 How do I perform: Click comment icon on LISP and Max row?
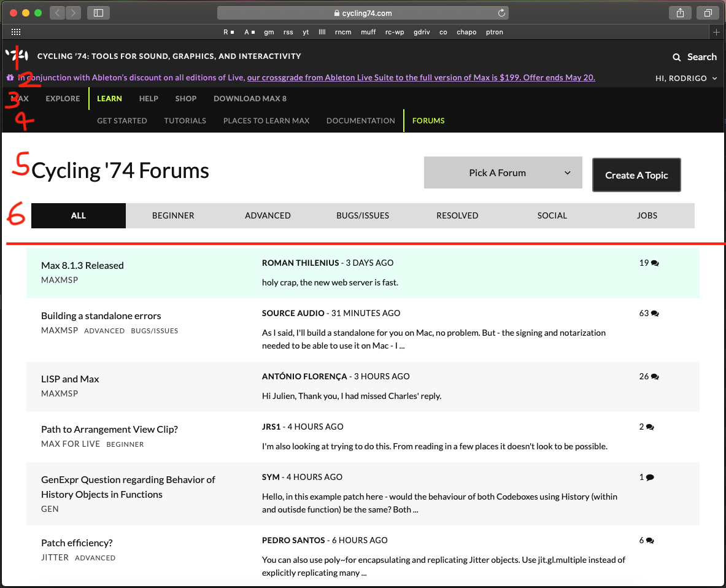point(655,377)
